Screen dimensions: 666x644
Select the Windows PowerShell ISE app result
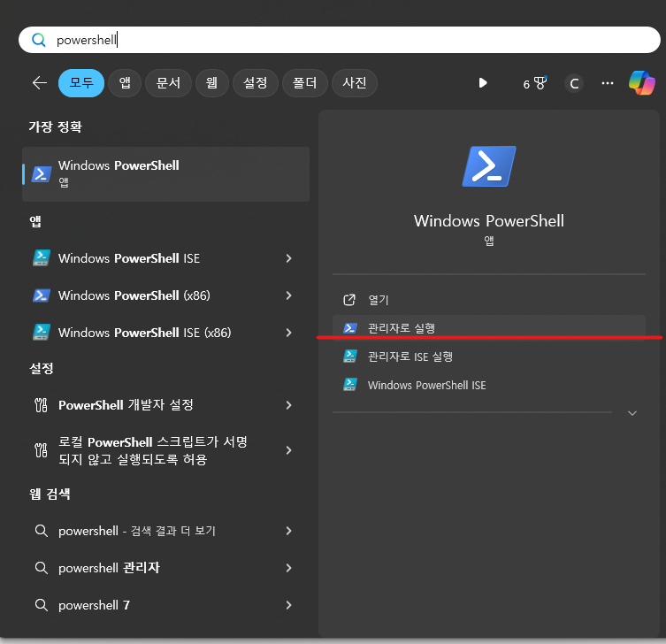165,258
